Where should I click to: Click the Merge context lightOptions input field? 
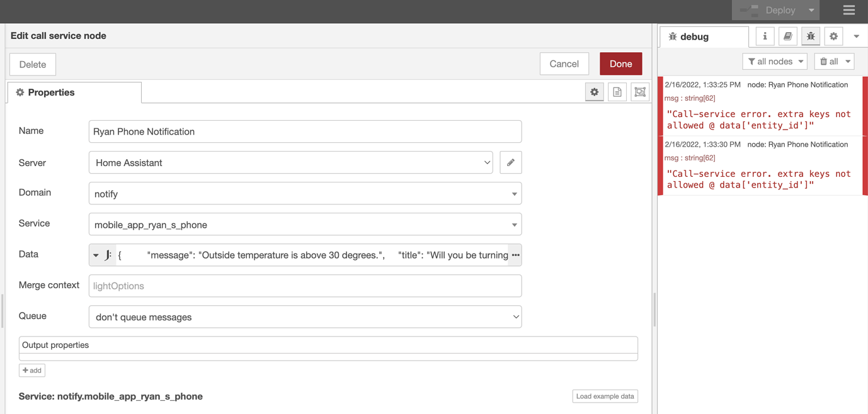pos(305,286)
